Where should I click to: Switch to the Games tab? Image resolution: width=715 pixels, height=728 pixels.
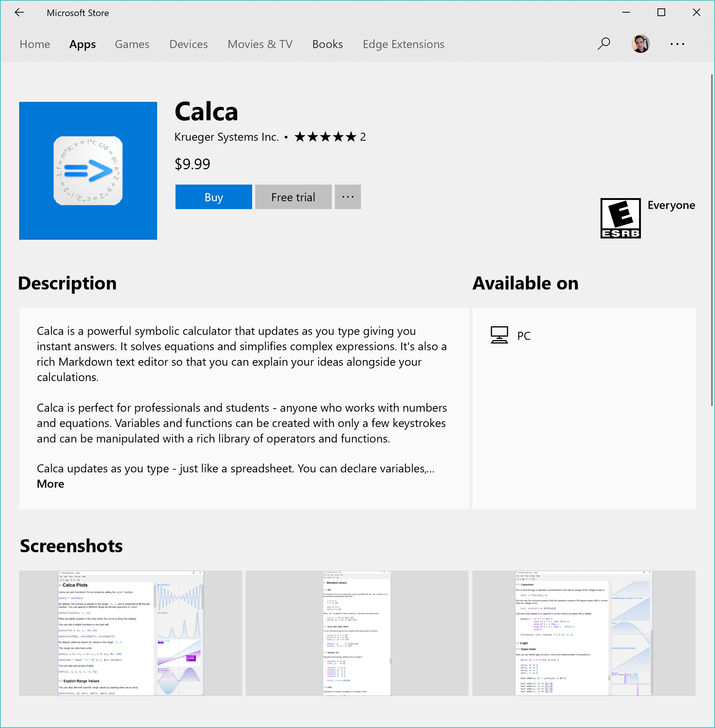132,44
